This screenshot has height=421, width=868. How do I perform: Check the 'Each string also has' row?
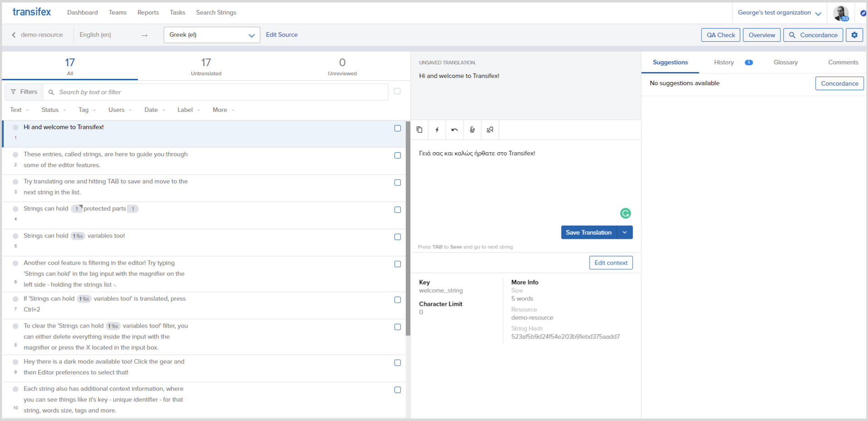pos(398,390)
